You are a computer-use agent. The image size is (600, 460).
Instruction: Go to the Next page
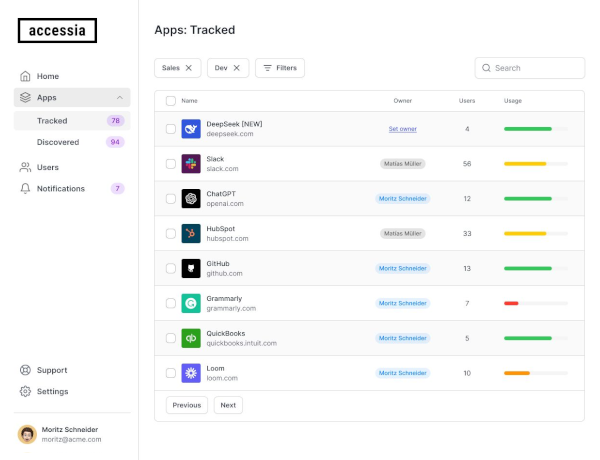coord(228,405)
